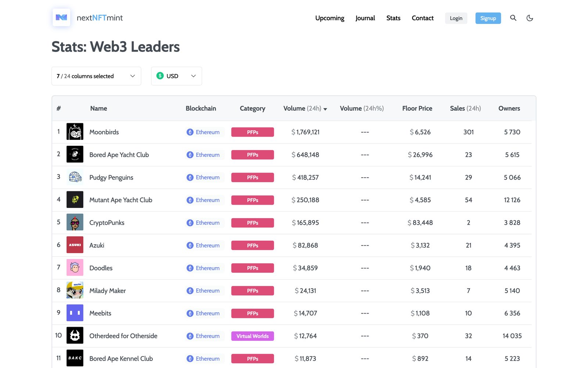Open Meebits name link

coord(100,313)
